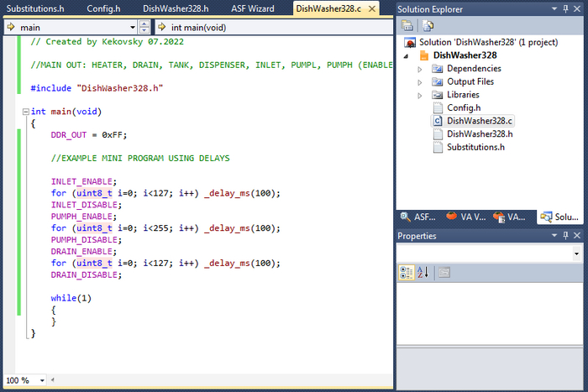
Task: Select Substitutions.h in Solution Explorer
Action: [475, 148]
